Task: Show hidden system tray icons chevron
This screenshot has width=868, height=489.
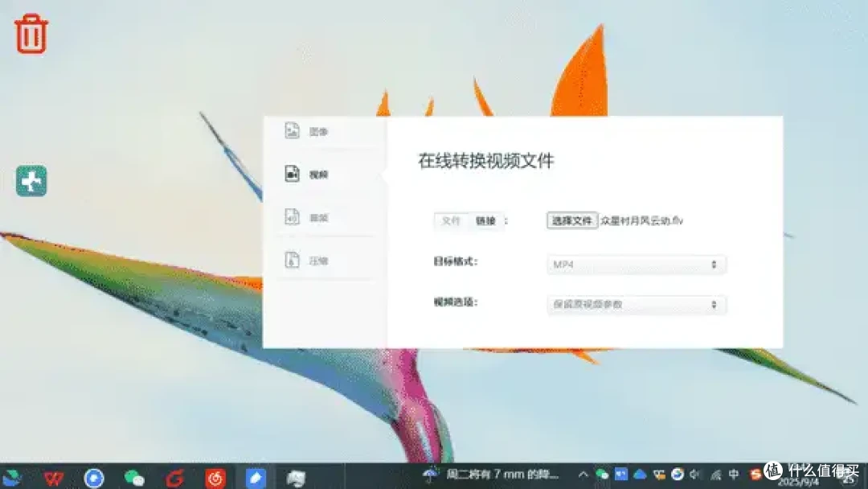Action: pos(583,475)
